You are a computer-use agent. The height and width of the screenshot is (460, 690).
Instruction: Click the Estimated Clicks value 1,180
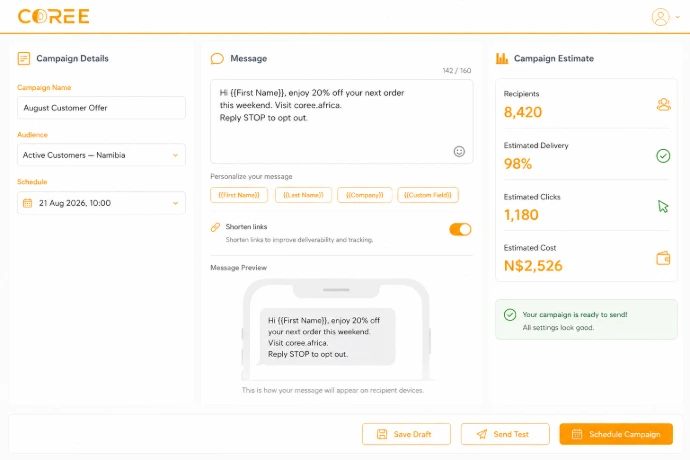coord(521,215)
